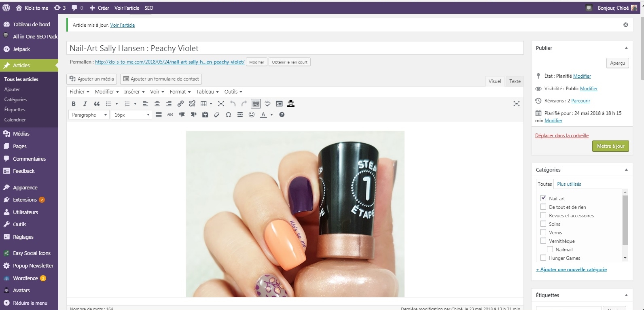This screenshot has width=644, height=310.
Task: Collapse the Publier panel
Action: point(626,48)
